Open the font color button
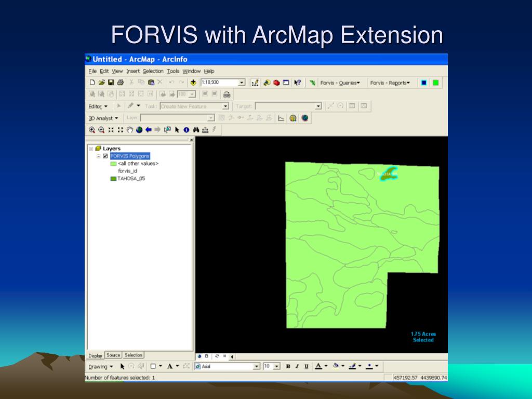The image size is (532, 399). 318,366
